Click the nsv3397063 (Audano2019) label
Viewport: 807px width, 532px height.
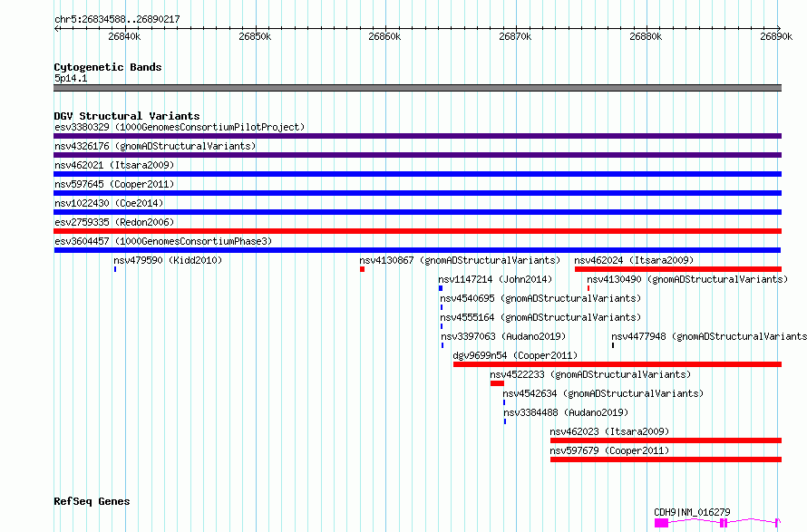[503, 336]
